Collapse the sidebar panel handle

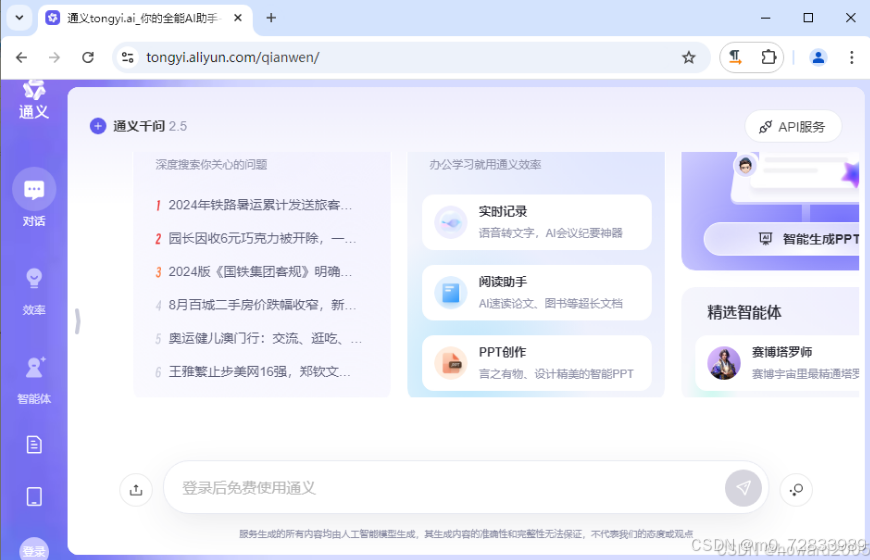click(78, 321)
